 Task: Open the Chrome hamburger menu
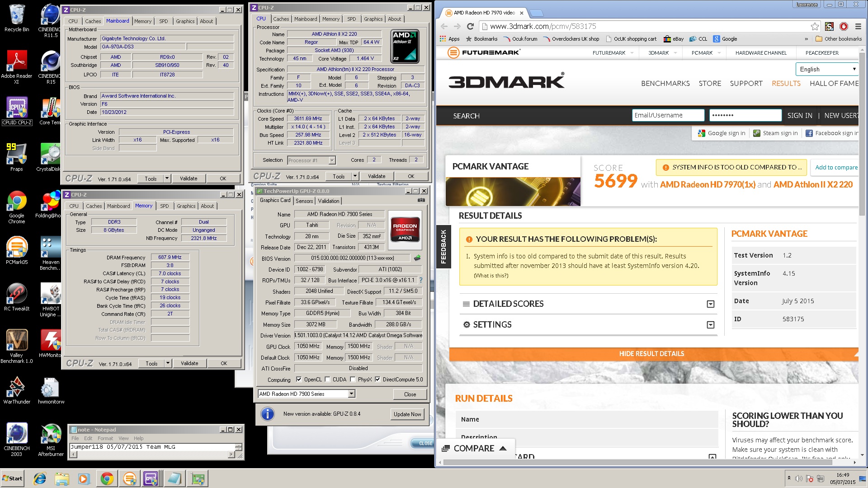coord(858,26)
